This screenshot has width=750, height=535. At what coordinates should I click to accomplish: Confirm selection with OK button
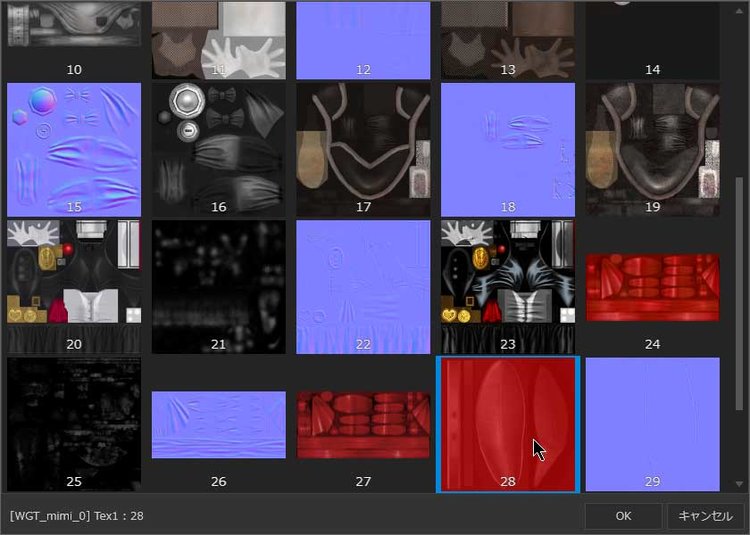pyautogui.click(x=623, y=516)
